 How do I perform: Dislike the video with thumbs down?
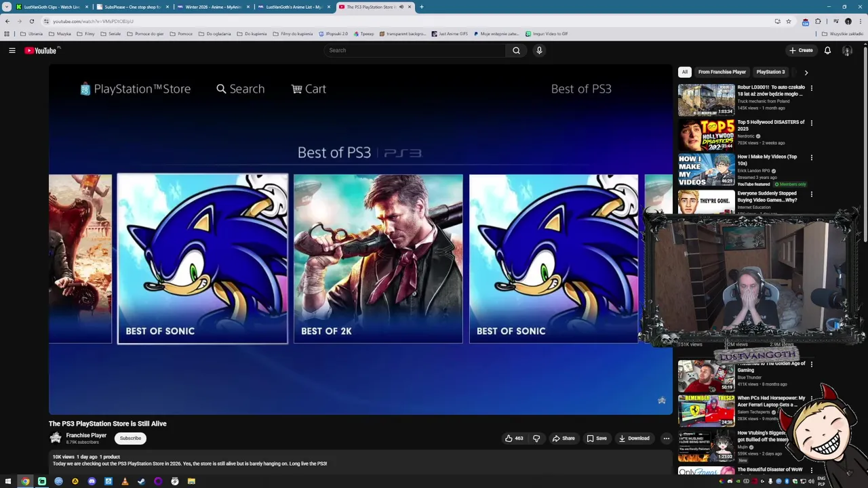pos(536,439)
